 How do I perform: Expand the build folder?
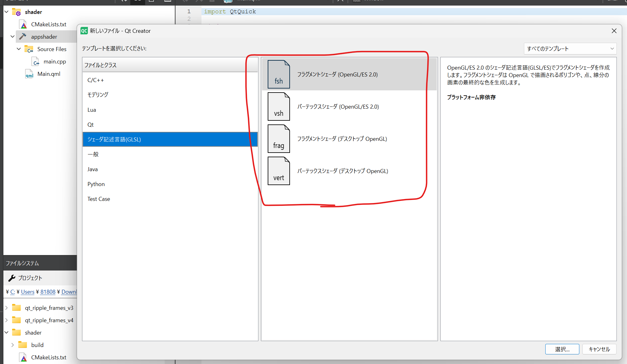13,345
